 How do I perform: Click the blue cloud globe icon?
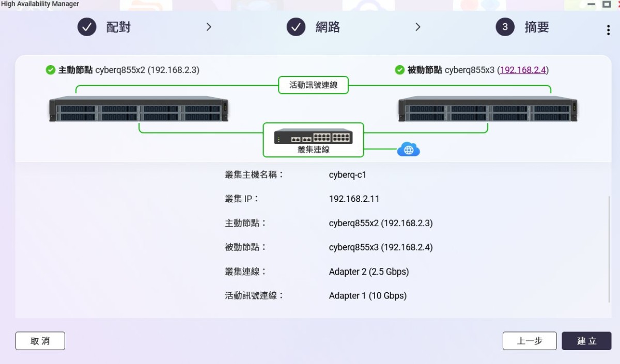408,150
